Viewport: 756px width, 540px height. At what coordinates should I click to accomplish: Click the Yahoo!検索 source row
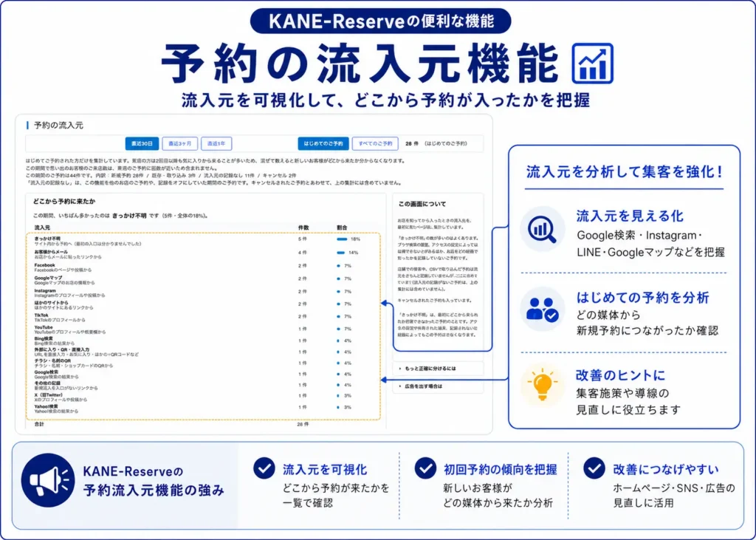click(203, 409)
